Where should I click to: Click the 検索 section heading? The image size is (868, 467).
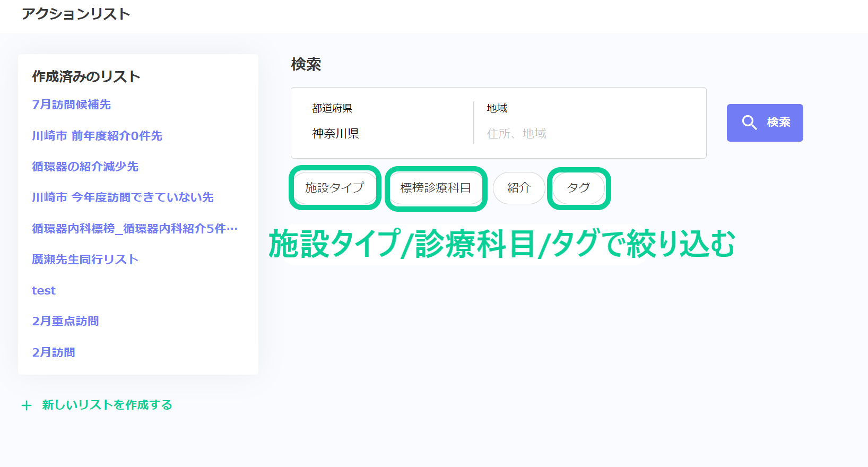pyautogui.click(x=306, y=64)
